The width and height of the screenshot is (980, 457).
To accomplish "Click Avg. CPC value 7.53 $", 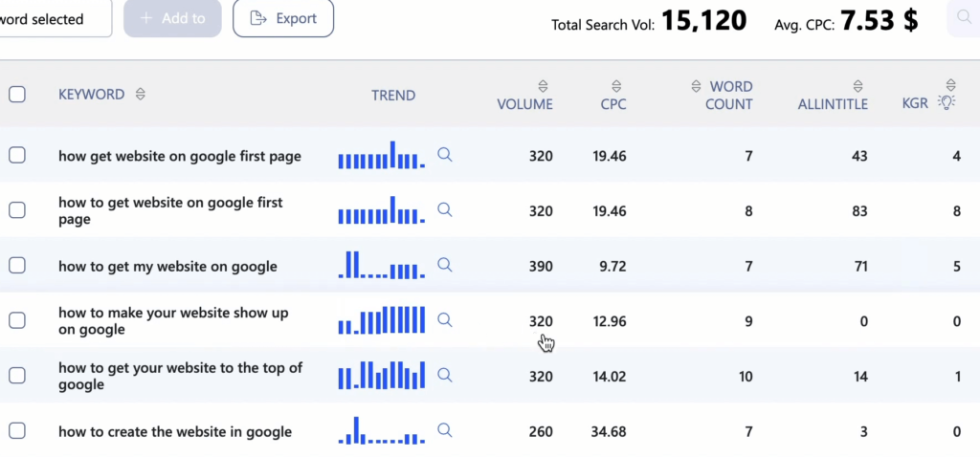I will (880, 21).
